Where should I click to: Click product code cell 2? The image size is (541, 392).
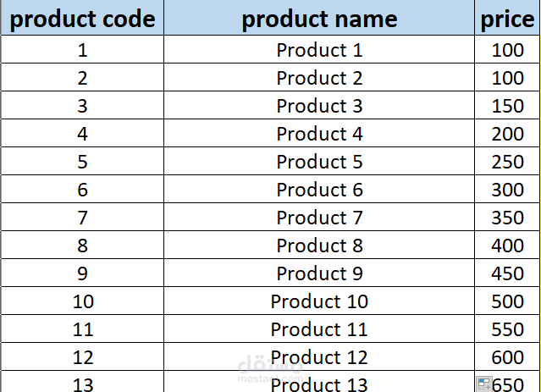coord(82,78)
